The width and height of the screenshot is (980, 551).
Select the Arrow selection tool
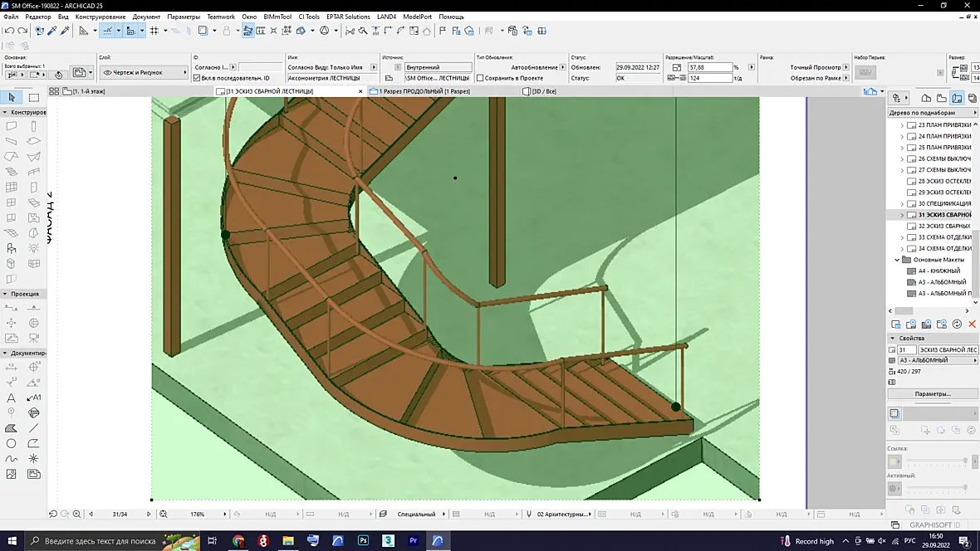coord(12,97)
